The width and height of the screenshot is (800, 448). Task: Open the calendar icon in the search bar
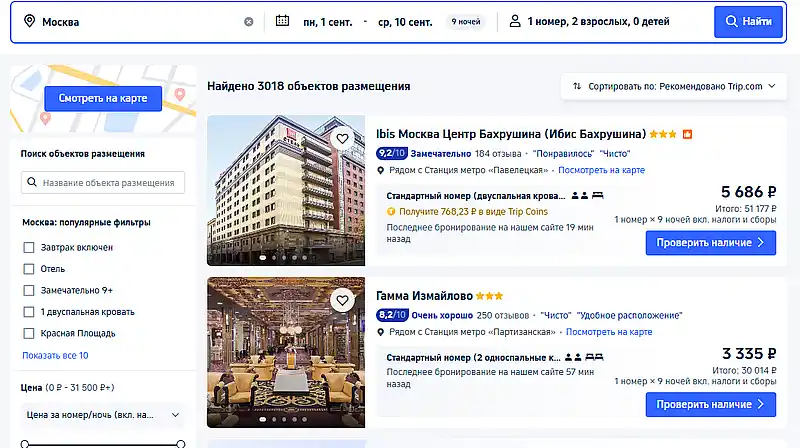[x=282, y=21]
